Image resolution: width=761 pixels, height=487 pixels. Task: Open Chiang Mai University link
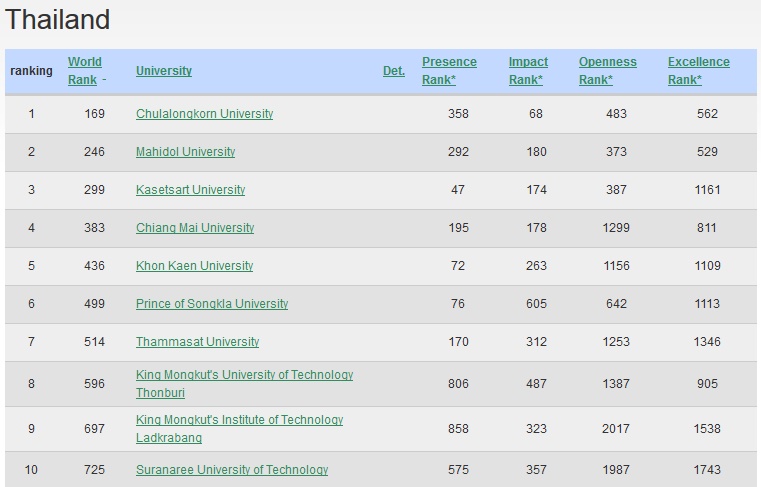point(195,228)
